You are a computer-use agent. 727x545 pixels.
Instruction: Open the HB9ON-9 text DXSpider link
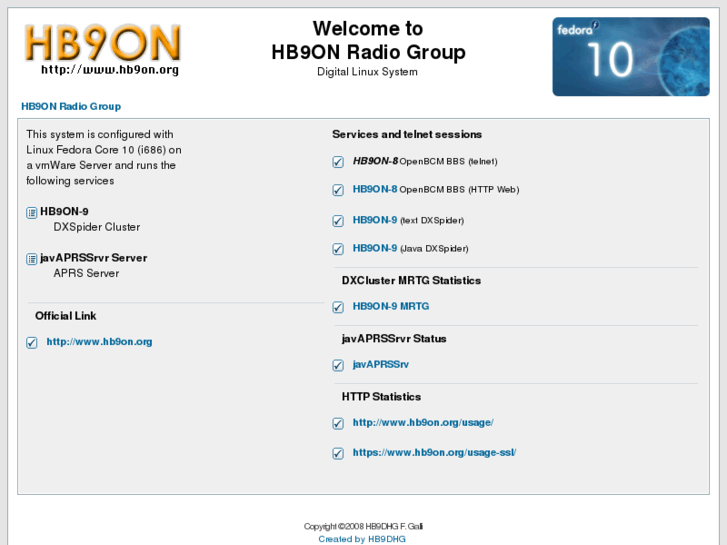(x=375, y=220)
